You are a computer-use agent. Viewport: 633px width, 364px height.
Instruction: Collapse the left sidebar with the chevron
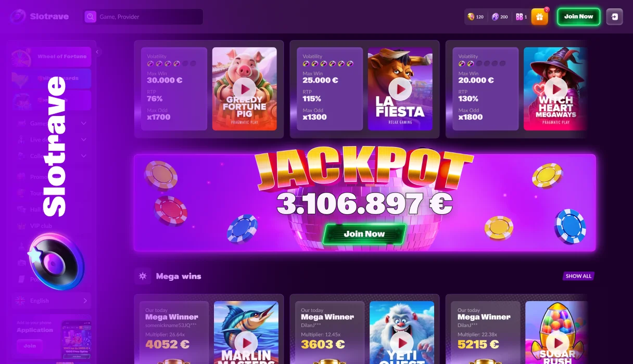coord(97,51)
